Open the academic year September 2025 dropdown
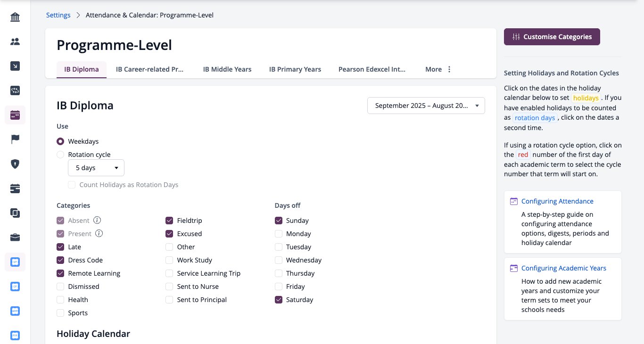Viewport: 644px width, 344px height. (426, 106)
